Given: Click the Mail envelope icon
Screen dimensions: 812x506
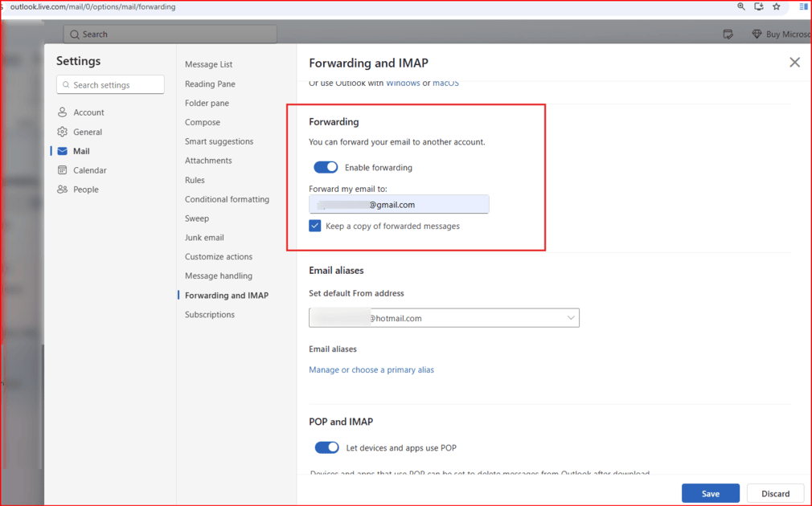Looking at the screenshot, I should point(62,151).
